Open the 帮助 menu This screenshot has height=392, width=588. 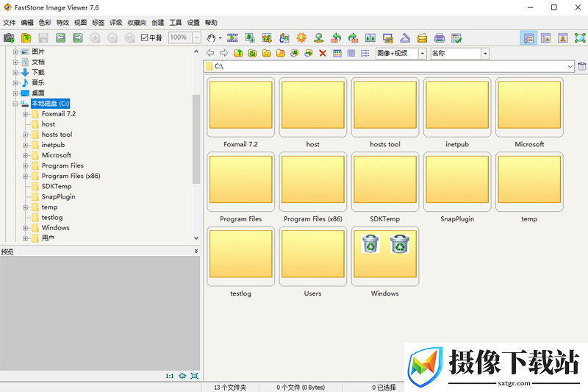(x=211, y=23)
